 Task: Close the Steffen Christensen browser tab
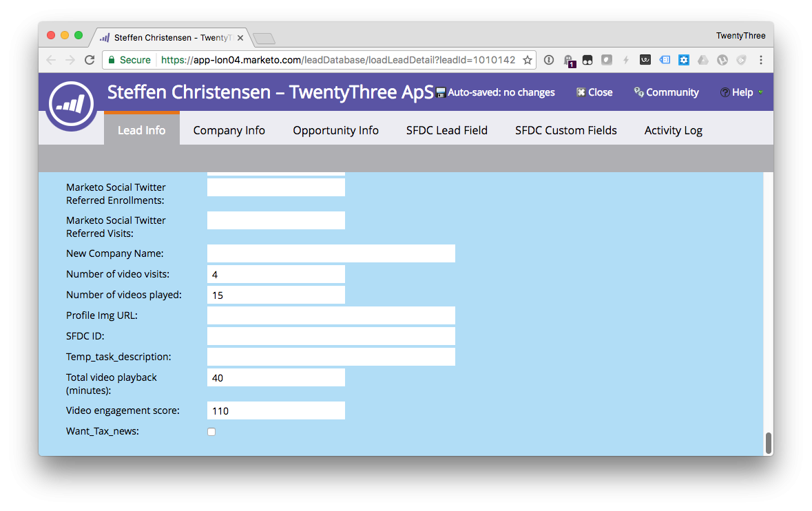pos(240,38)
